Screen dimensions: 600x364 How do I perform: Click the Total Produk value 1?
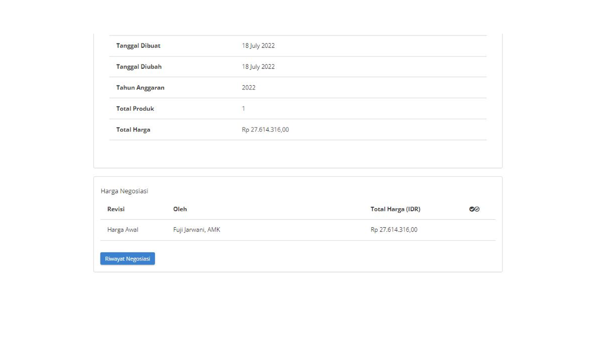point(243,108)
